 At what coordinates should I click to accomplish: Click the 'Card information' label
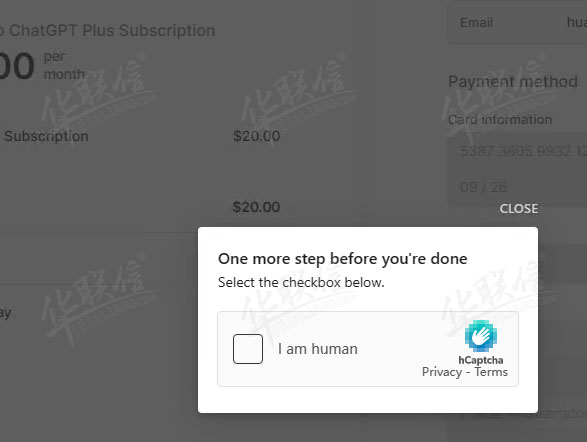[x=500, y=120]
